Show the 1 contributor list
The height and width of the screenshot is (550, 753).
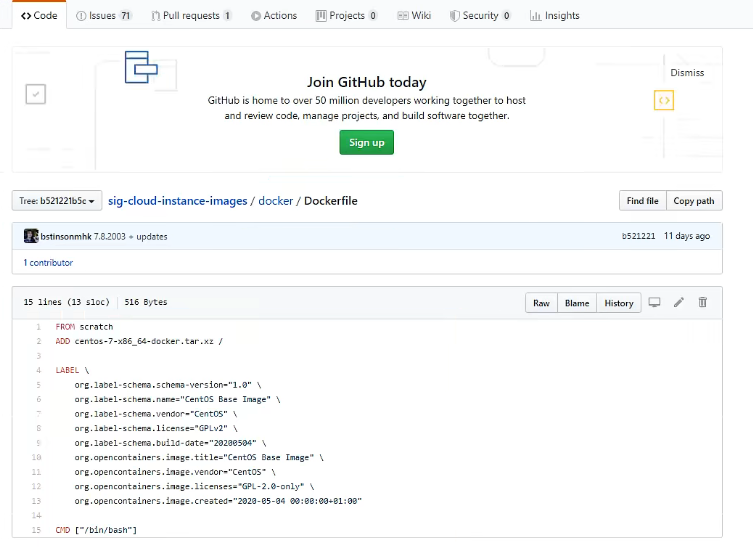click(x=48, y=263)
